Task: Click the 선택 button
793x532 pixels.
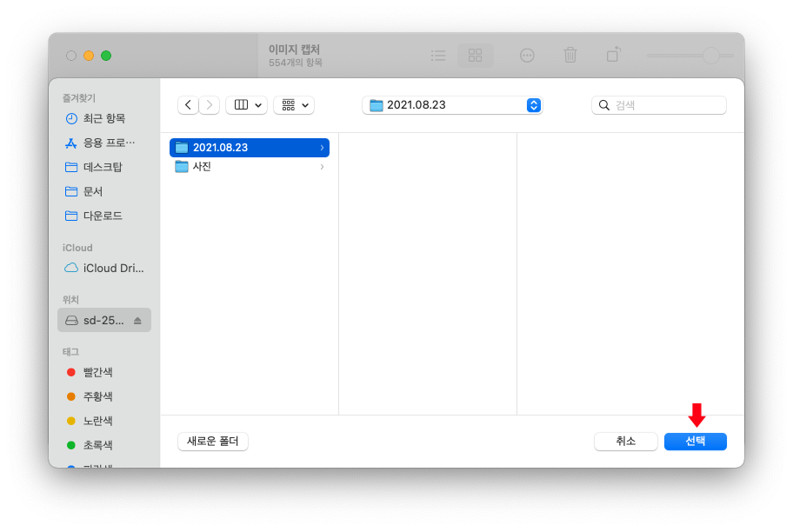Action: point(696,441)
